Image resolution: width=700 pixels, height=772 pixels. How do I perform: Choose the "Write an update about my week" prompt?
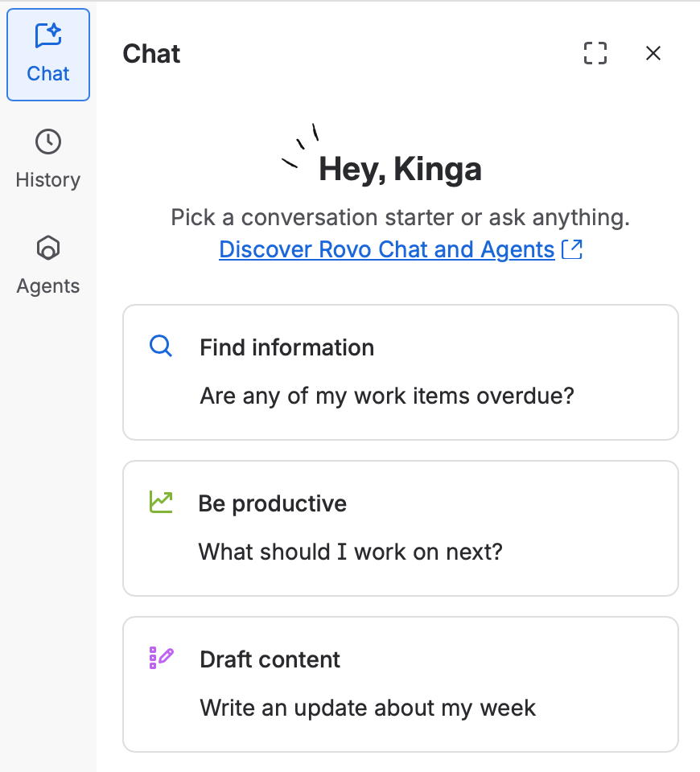click(x=368, y=708)
